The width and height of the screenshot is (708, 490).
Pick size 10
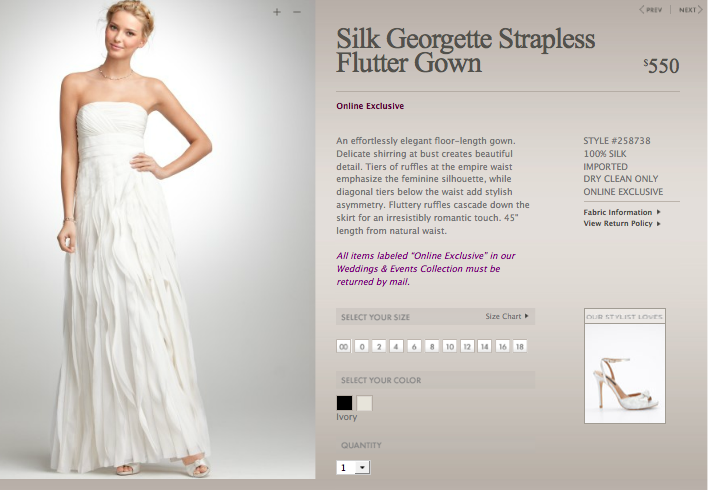449,346
